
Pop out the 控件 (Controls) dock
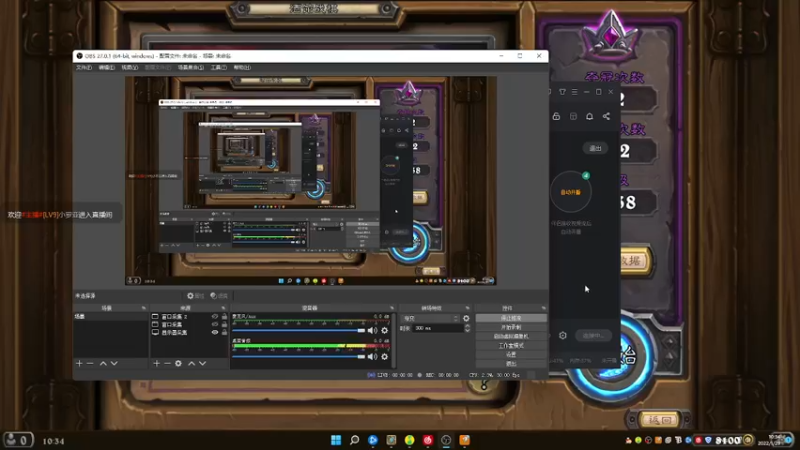click(x=543, y=308)
